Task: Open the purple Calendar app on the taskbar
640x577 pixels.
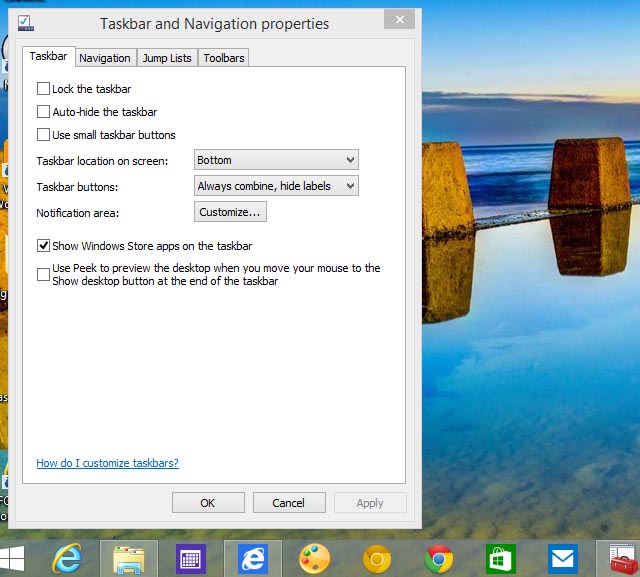Action: (191, 559)
